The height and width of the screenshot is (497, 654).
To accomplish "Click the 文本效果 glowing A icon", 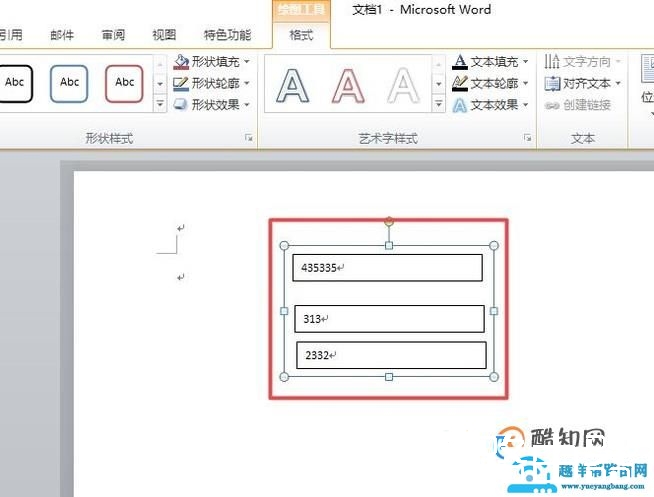I will coord(460,105).
